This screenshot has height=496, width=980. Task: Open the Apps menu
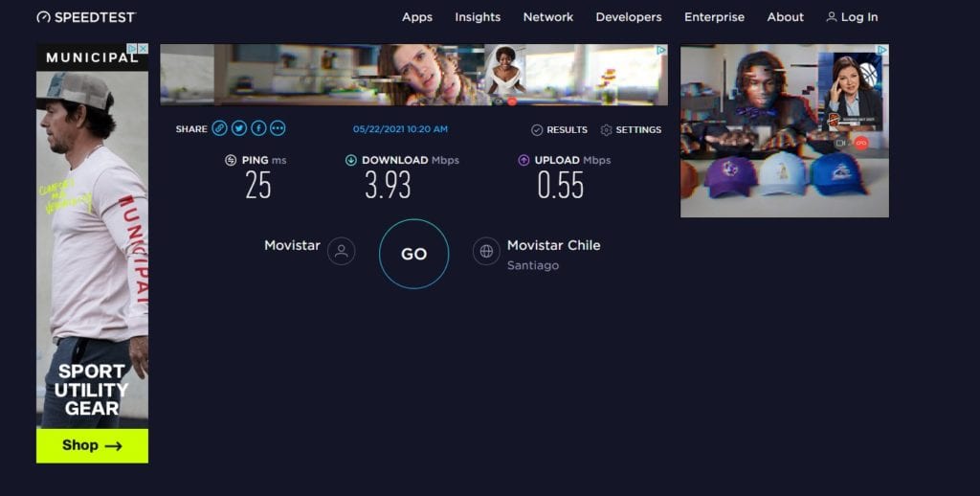point(417,17)
